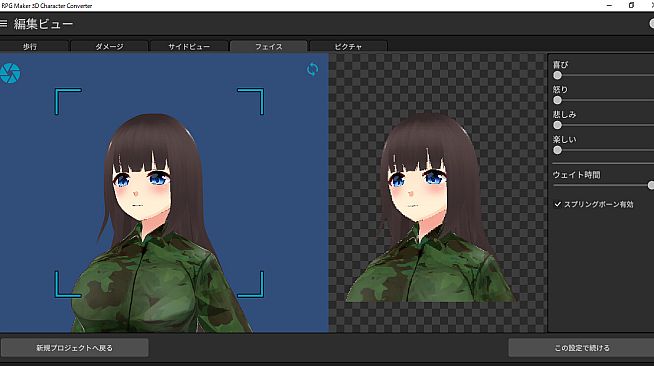Switch to the ダメージ tab

click(109, 46)
